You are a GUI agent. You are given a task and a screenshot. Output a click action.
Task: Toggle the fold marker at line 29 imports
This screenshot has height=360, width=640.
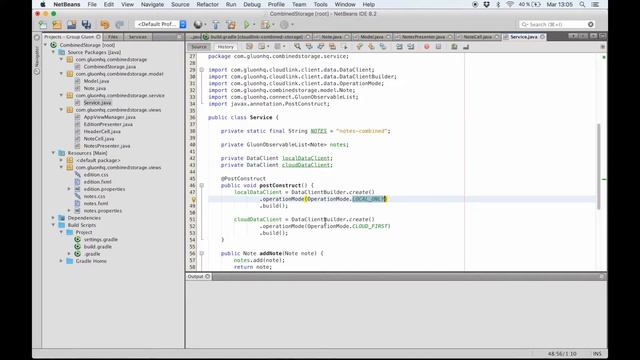(x=202, y=70)
